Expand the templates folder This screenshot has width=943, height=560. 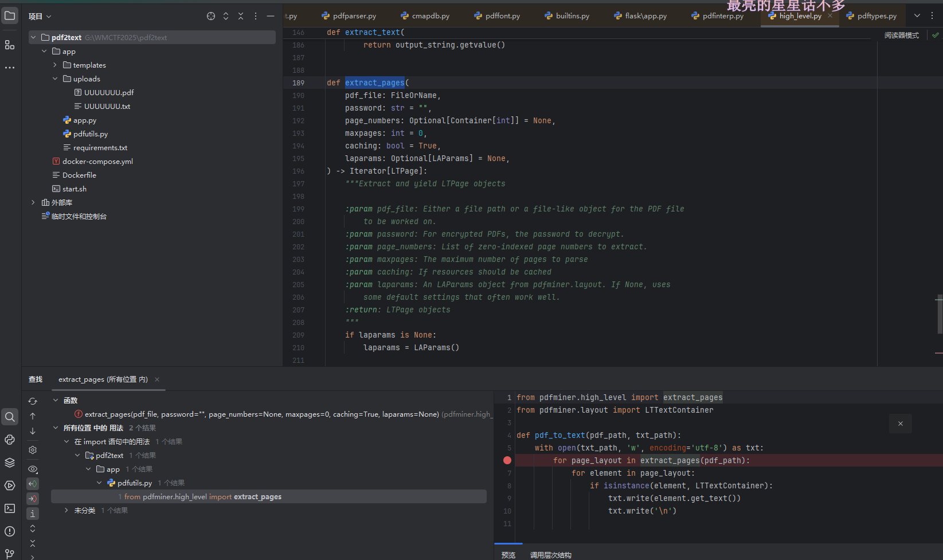pyautogui.click(x=55, y=65)
